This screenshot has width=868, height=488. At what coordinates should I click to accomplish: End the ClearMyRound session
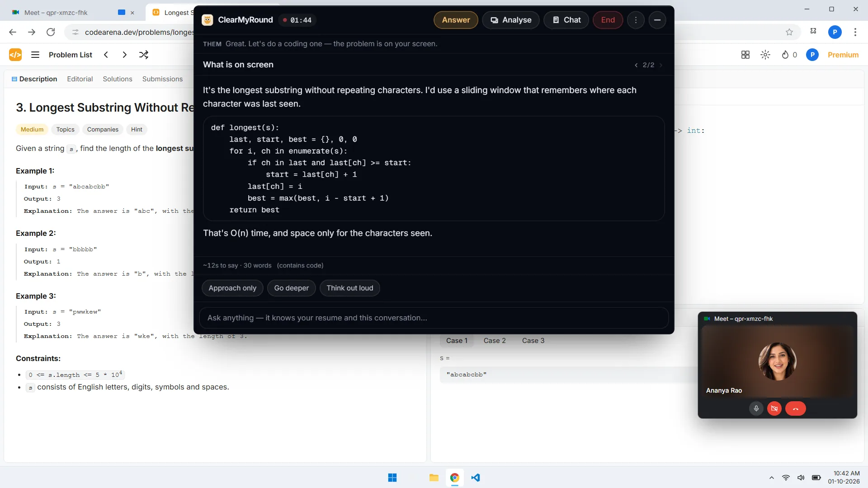tap(608, 20)
